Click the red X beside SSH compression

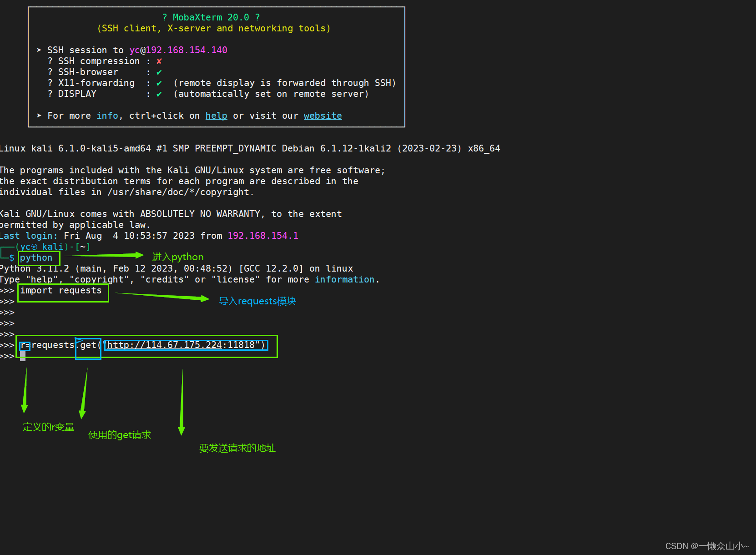(x=159, y=61)
